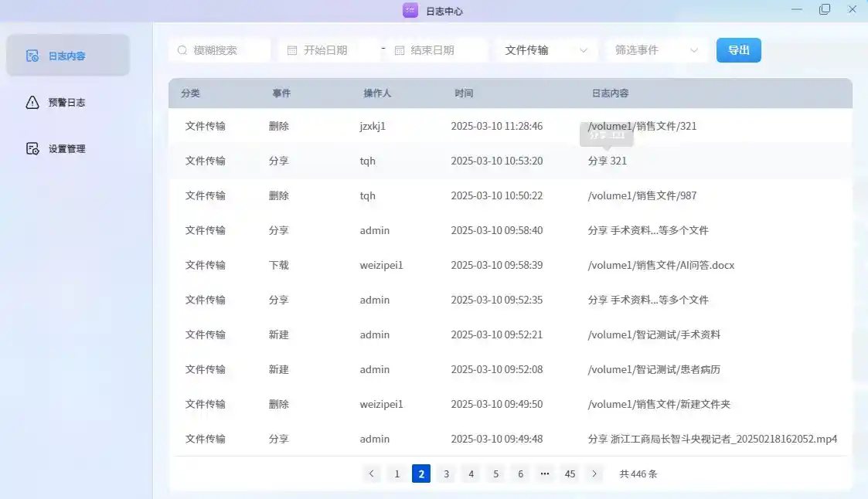This screenshot has height=499, width=868.
Task: Open 预警日志 warning triangle icon
Action: tap(32, 102)
